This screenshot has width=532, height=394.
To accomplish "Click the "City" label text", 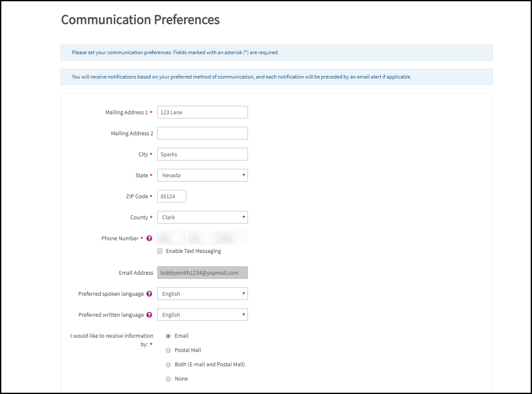I will tap(143, 155).
